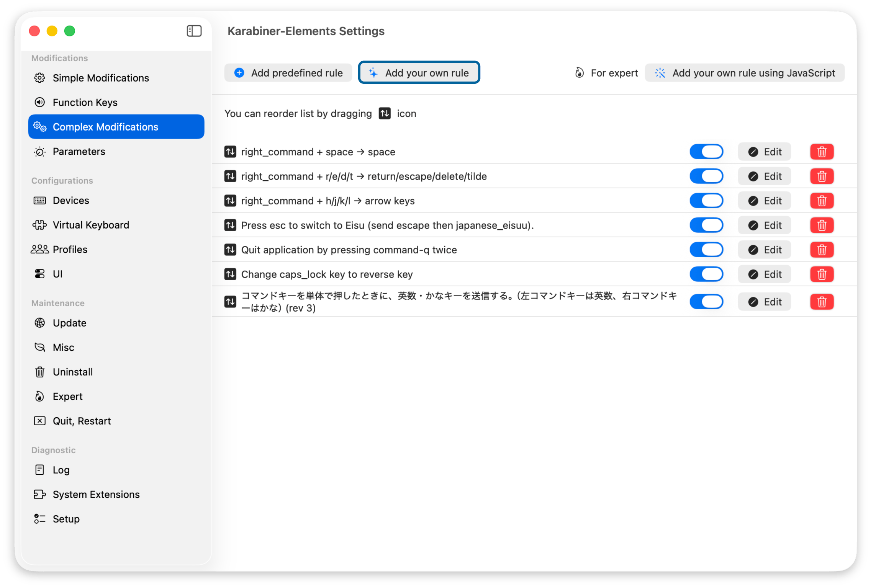The width and height of the screenshot is (871, 588).
Task: Open the UI settings section
Action: coord(116,274)
